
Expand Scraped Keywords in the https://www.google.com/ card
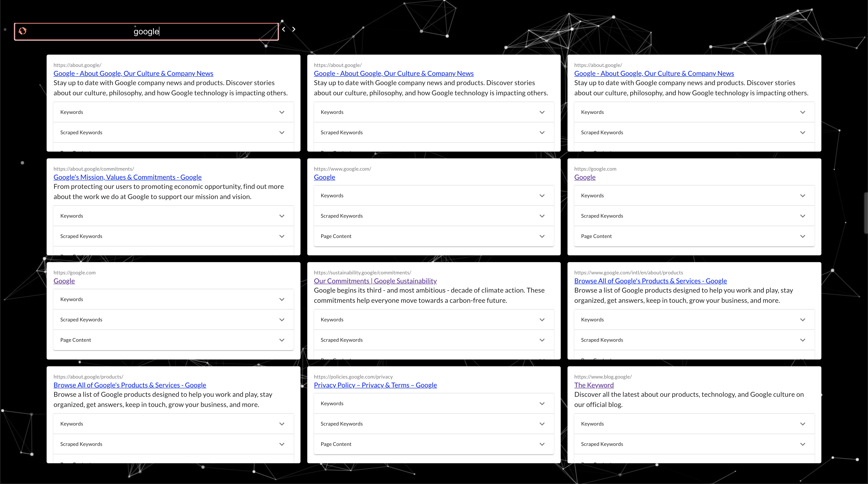434,216
